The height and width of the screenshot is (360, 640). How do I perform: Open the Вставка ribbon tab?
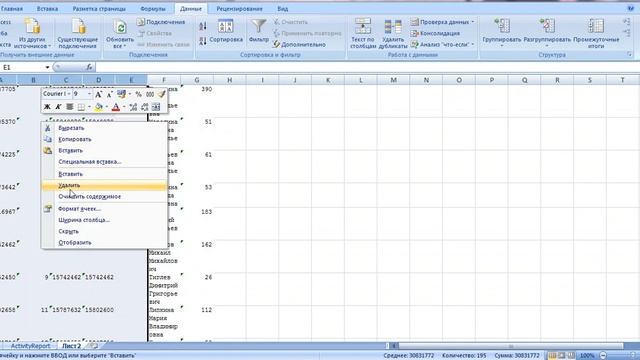(47, 8)
